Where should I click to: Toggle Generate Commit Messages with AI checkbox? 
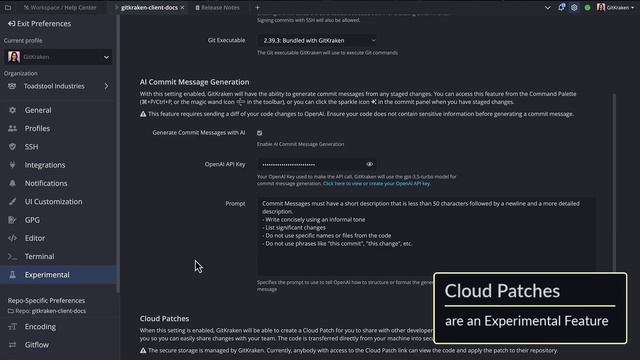click(x=260, y=133)
